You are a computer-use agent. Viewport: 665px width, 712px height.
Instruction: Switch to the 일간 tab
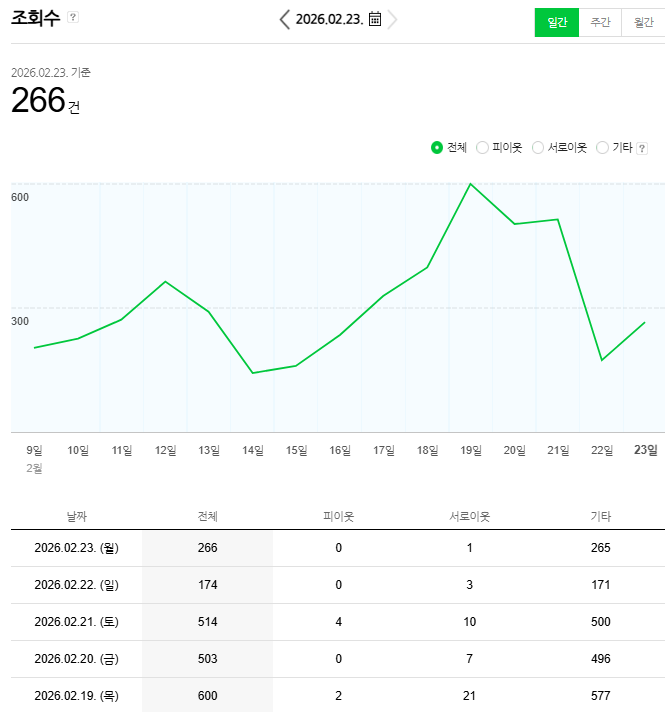click(x=557, y=22)
